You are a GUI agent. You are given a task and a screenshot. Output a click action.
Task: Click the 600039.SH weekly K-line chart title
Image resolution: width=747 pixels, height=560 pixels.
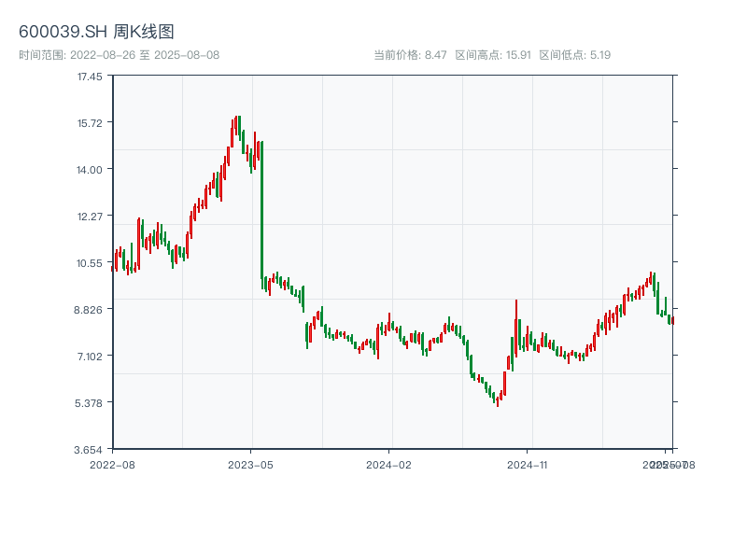click(96, 33)
